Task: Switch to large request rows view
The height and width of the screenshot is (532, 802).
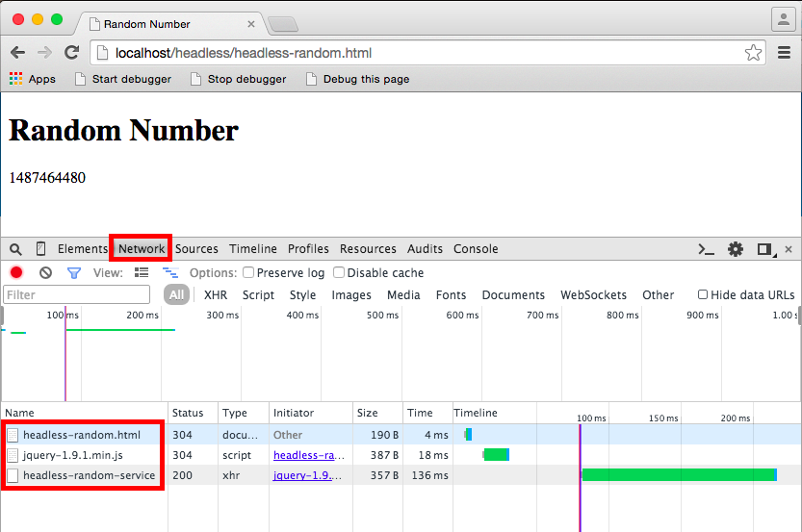Action: 142,273
